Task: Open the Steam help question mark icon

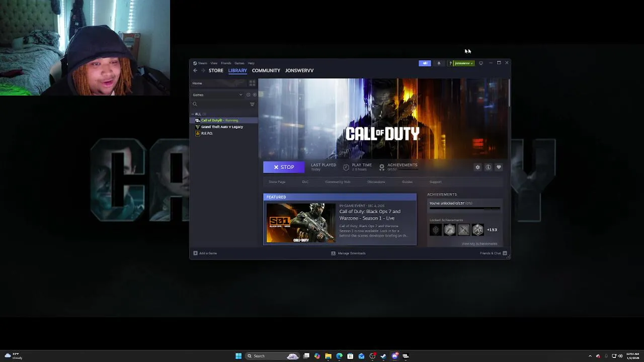Action: [x=450, y=63]
